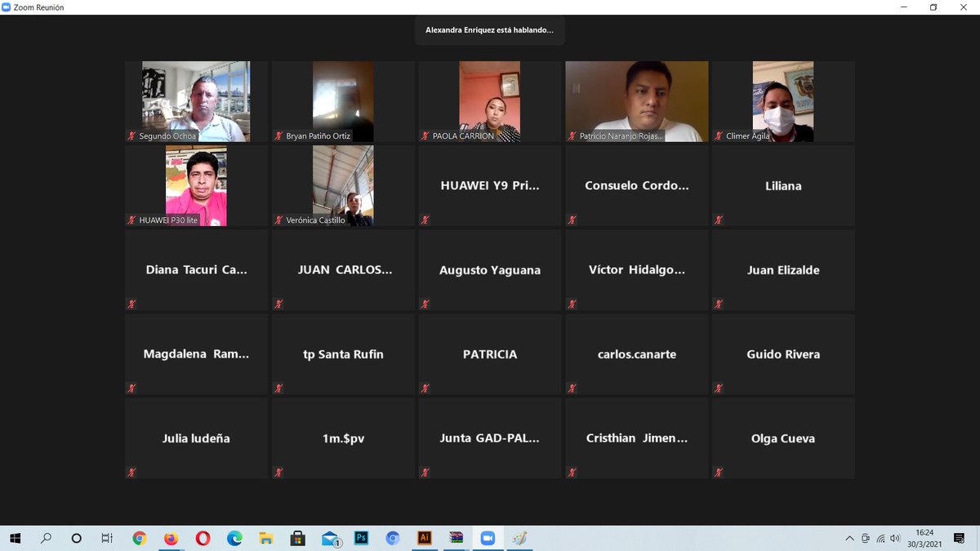Click the muted mic icon on Guido Rivera tile
The width and height of the screenshot is (980, 551).
click(719, 388)
